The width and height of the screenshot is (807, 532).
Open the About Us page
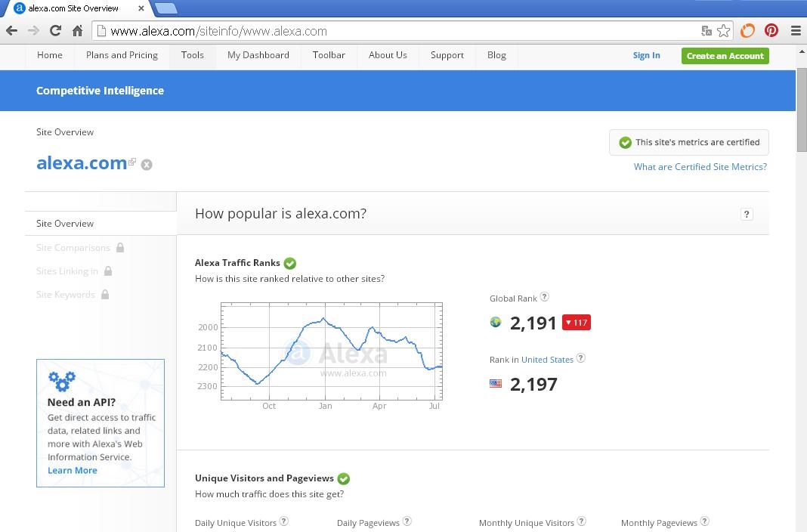point(388,55)
